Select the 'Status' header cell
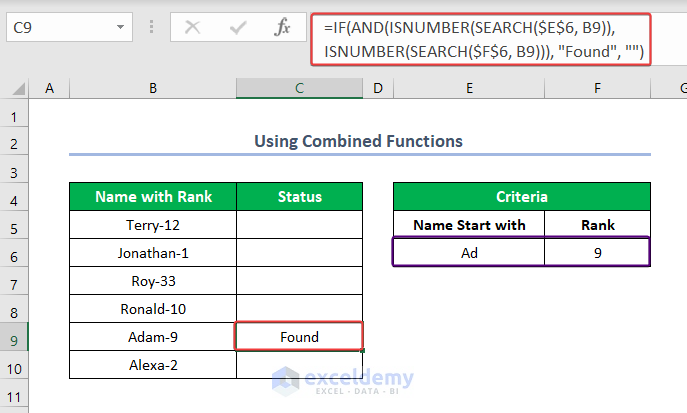The image size is (687, 413). (x=300, y=197)
